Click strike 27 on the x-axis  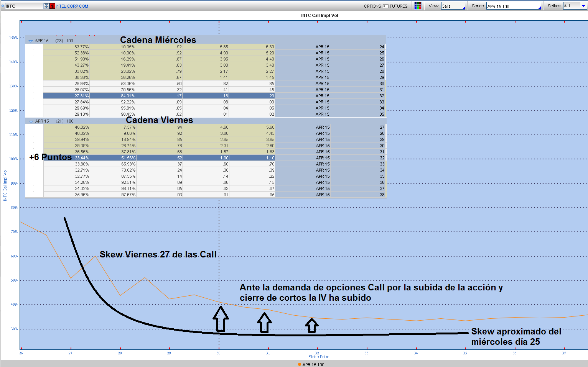[x=71, y=353]
